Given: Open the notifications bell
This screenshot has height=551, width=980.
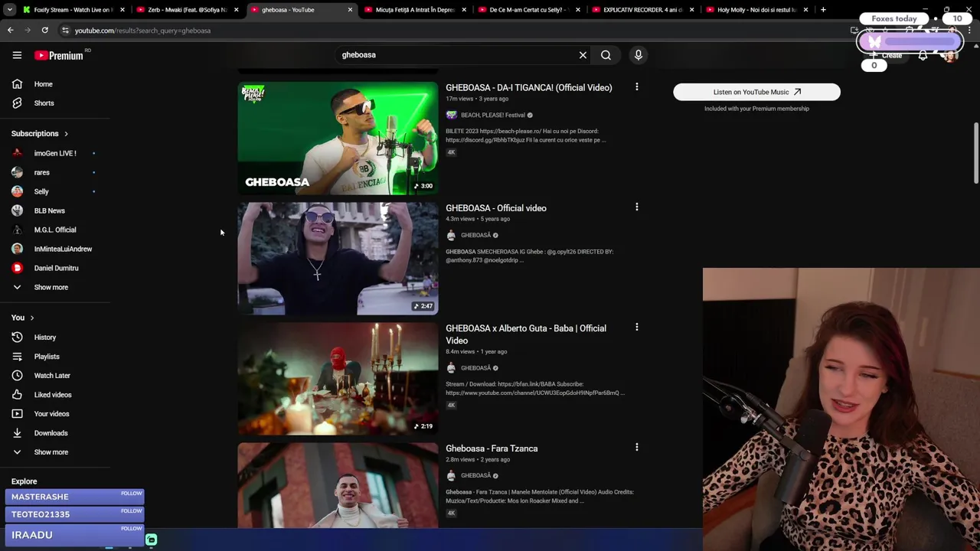Looking at the screenshot, I should [x=923, y=55].
